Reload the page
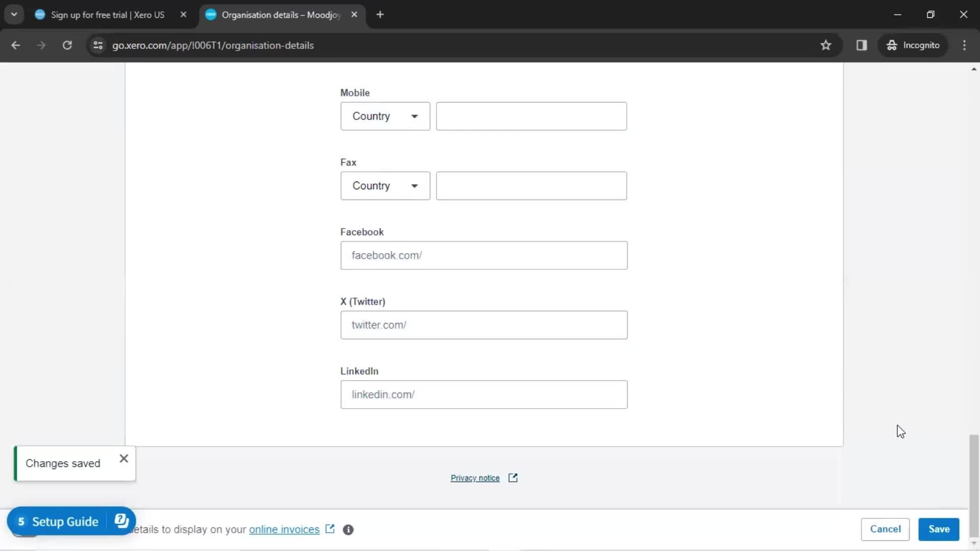Image resolution: width=980 pixels, height=551 pixels. pos(67,45)
